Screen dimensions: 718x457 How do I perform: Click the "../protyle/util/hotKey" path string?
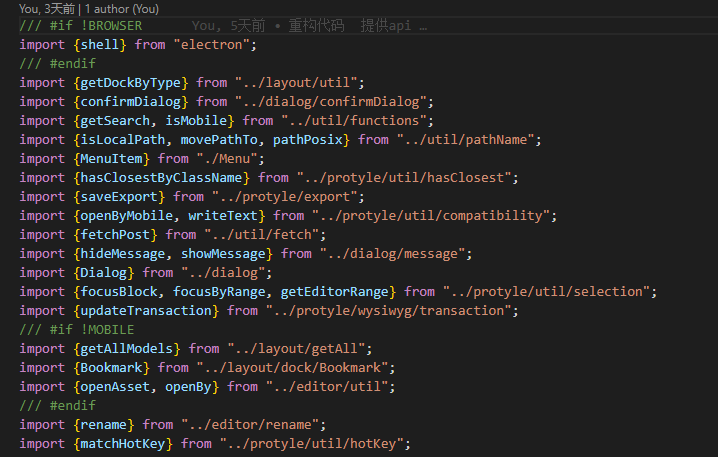click(x=311, y=444)
